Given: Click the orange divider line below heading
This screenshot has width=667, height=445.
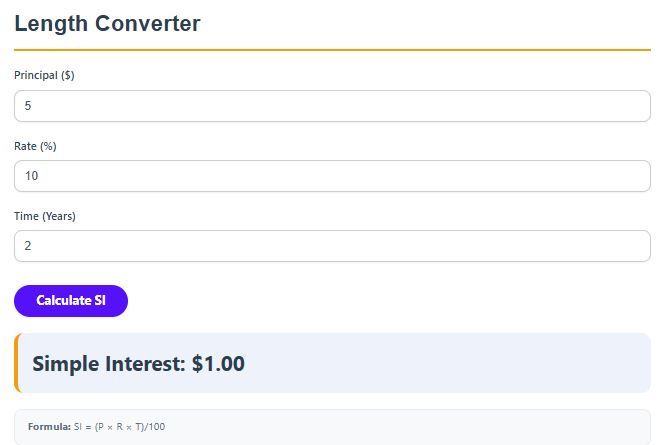Looking at the screenshot, I should (x=332, y=49).
